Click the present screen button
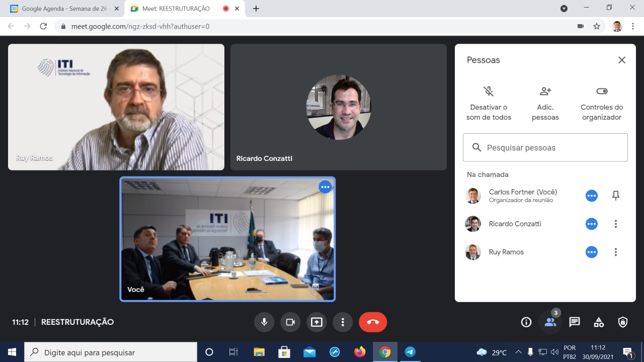This screenshot has height=362, width=644. pos(316,322)
